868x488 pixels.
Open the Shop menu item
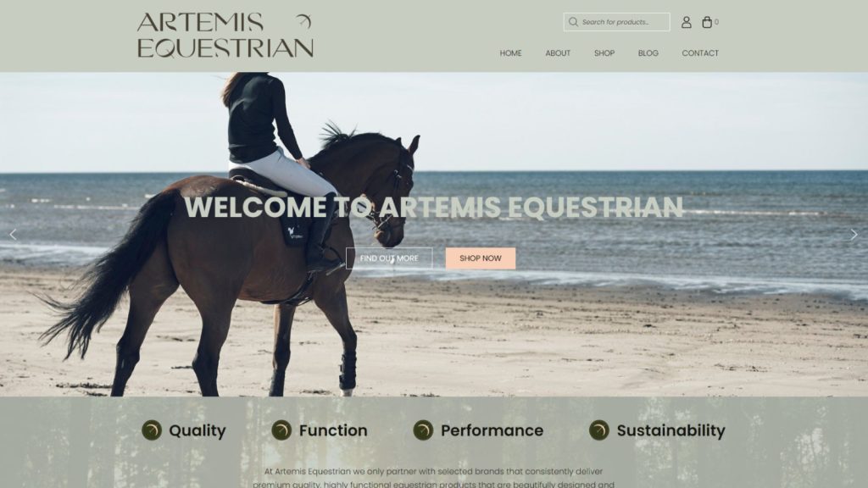pyautogui.click(x=604, y=53)
